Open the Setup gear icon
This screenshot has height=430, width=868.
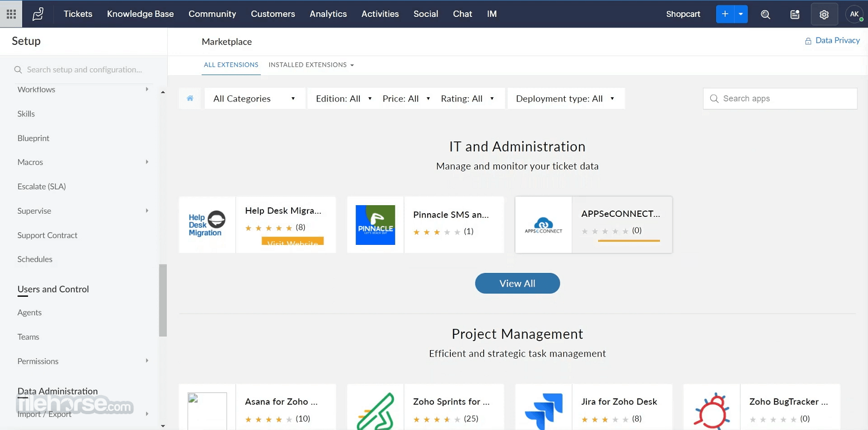824,14
